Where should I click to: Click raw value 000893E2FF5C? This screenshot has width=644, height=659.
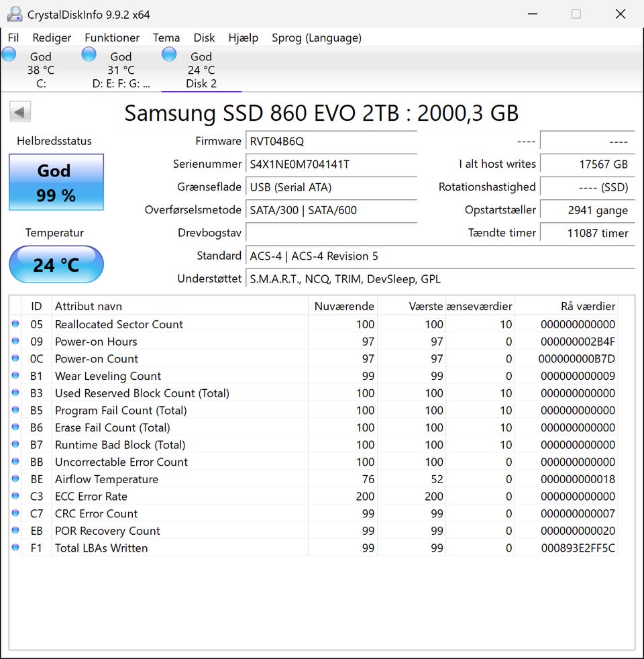(x=578, y=548)
